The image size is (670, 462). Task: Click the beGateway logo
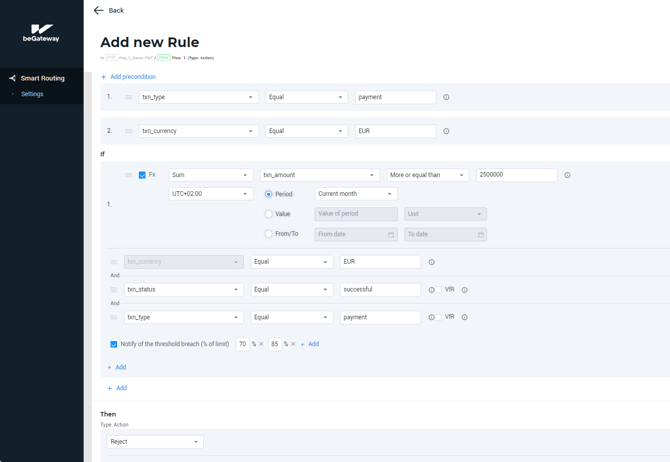pos(41,33)
